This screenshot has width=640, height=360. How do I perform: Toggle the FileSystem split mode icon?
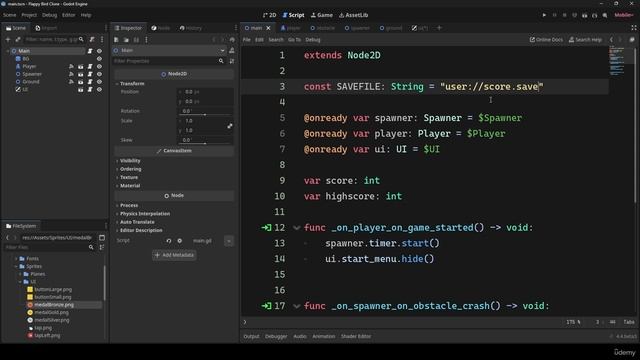point(102,238)
